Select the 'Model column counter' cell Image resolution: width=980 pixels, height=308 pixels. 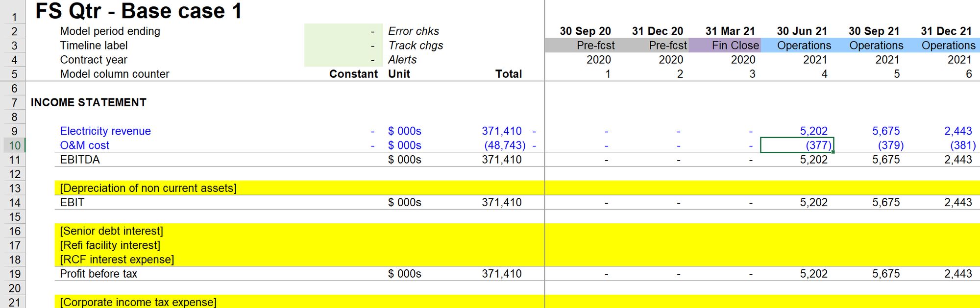pos(114,74)
